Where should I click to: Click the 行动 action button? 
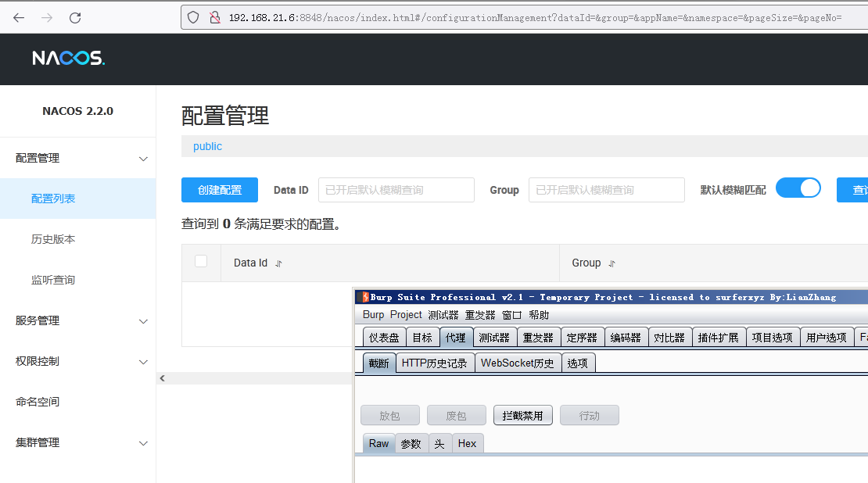pyautogui.click(x=590, y=416)
